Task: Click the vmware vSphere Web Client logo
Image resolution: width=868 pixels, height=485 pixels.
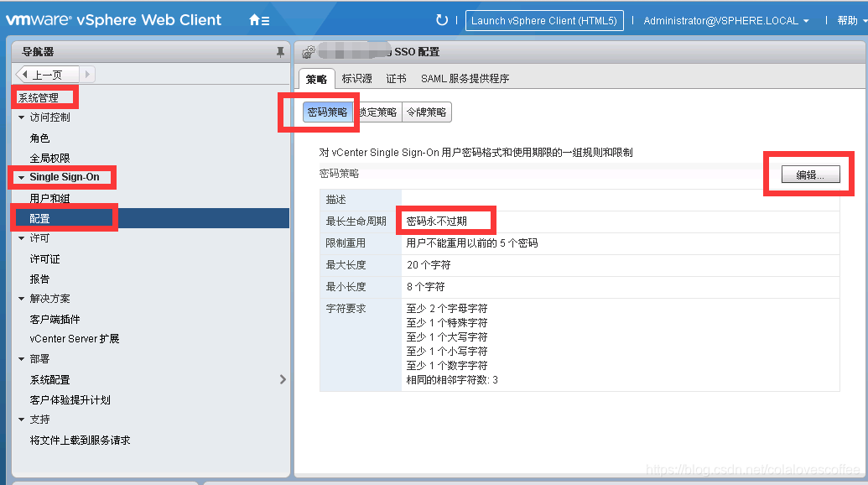Action: pos(113,20)
